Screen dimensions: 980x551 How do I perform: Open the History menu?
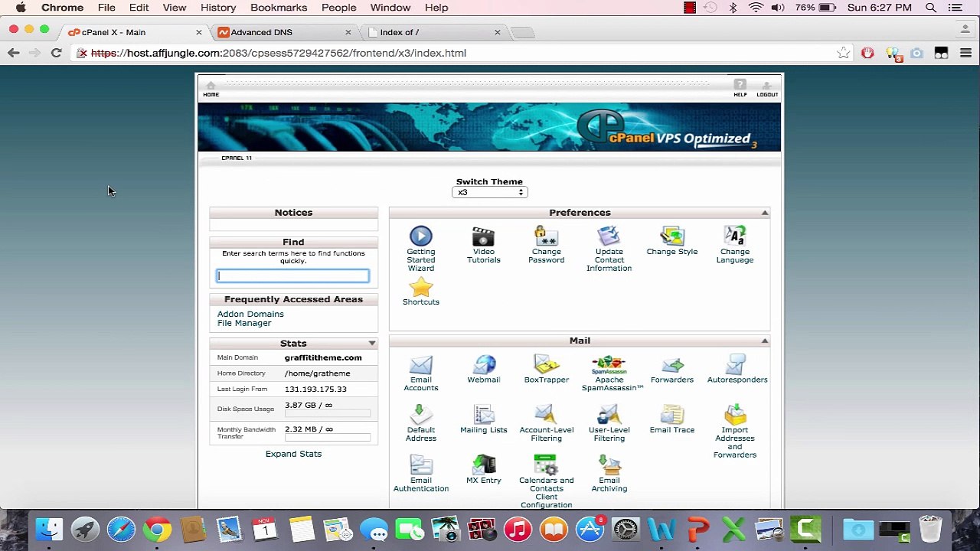point(218,8)
